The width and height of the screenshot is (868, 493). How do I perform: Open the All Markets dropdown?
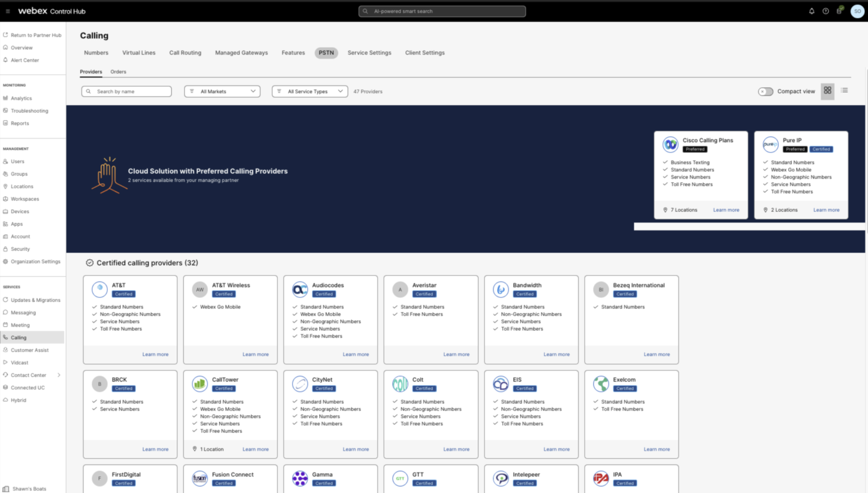(x=222, y=91)
